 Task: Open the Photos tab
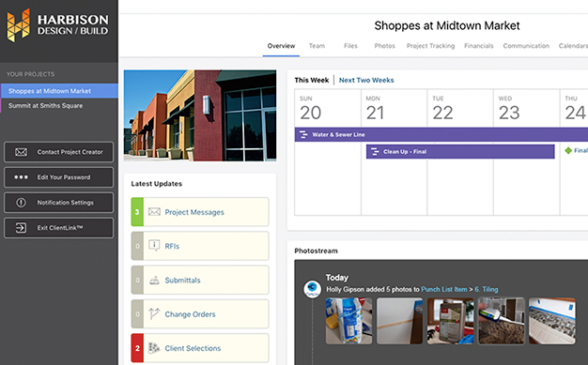tap(384, 46)
